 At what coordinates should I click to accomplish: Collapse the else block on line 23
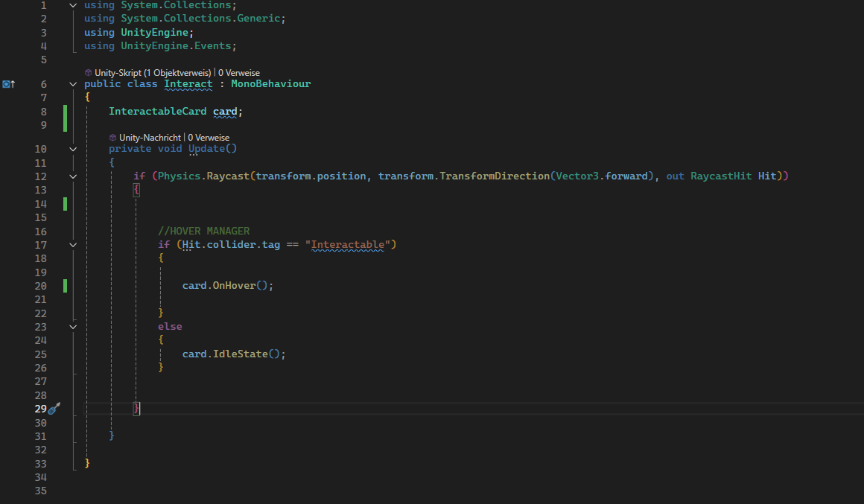72,326
